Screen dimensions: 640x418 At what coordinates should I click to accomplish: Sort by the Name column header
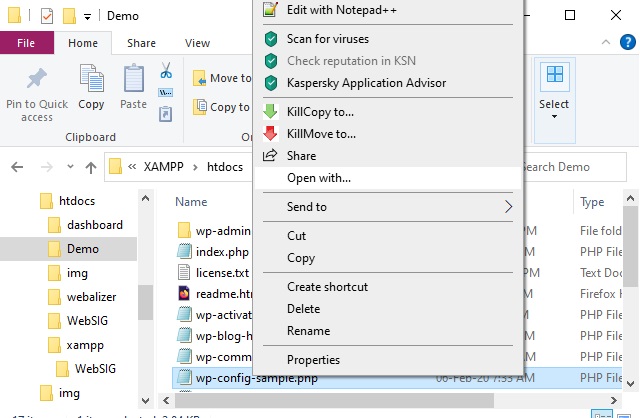[191, 202]
